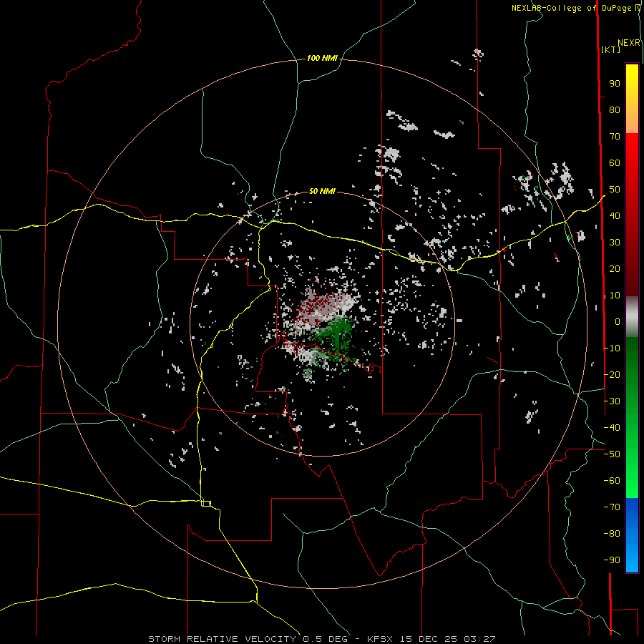This screenshot has width=644, height=644.
Task: Click the -50 value on the velocity scale
Action: (612, 454)
